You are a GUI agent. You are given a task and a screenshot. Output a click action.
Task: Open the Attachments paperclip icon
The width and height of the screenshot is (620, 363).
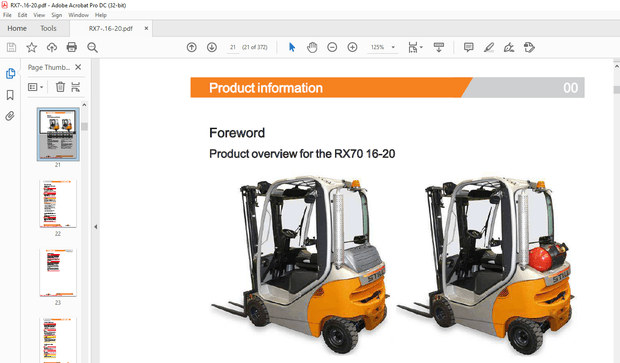click(10, 116)
